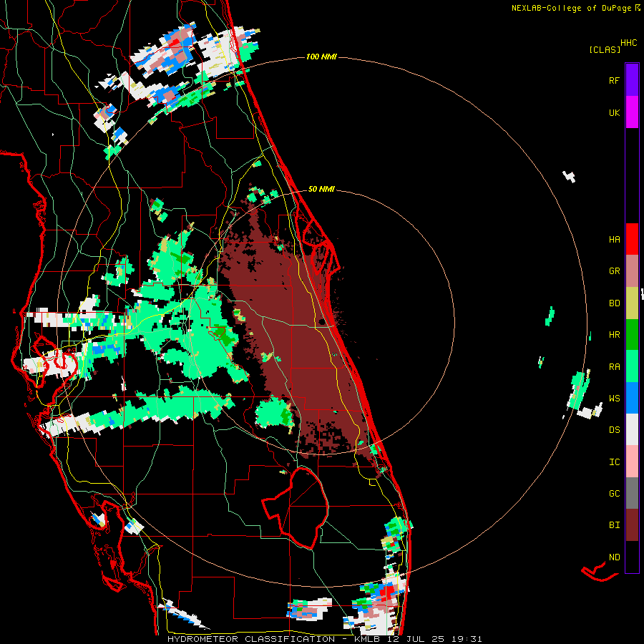Click the 'BI' legend label text
The image size is (644, 644).
pos(614,525)
